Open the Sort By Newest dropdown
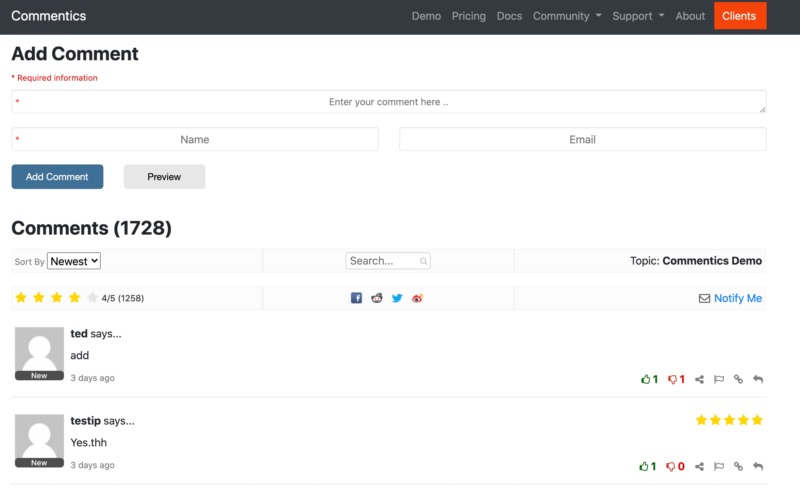 tap(74, 261)
